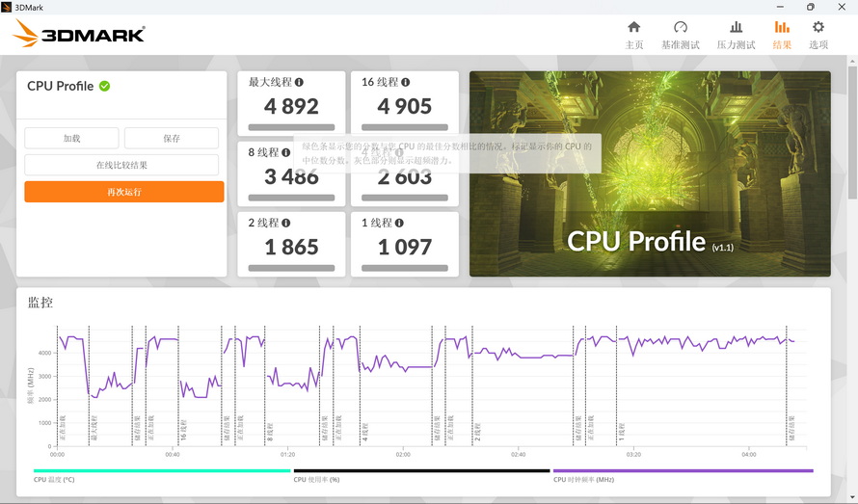Click the 2 603 score in the 4 线程 card
The height and width of the screenshot is (504, 858).
(404, 176)
